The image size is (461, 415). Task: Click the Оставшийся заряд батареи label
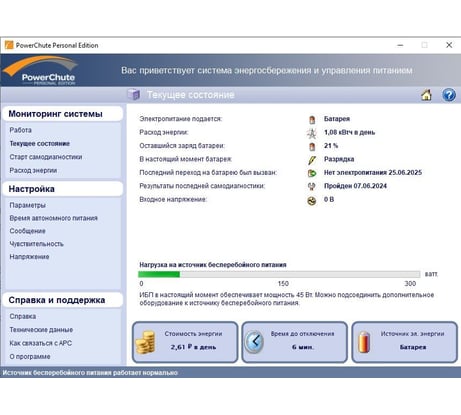coord(182,146)
